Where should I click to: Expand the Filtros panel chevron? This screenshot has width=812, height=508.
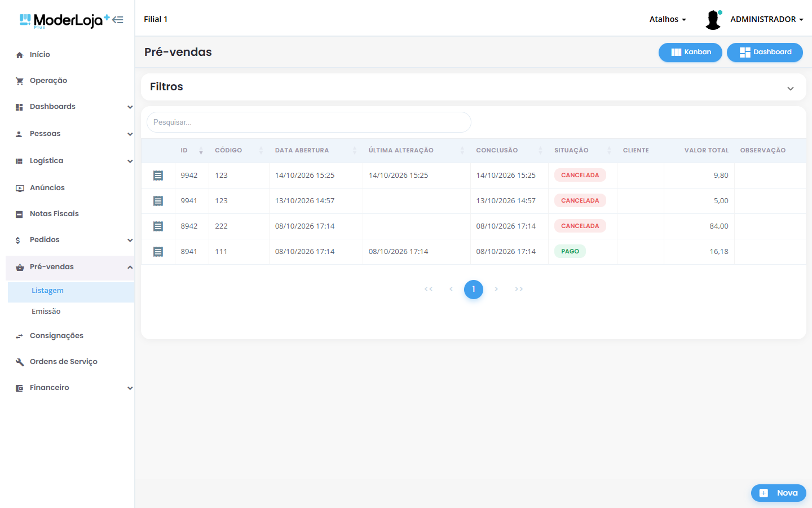(791, 88)
